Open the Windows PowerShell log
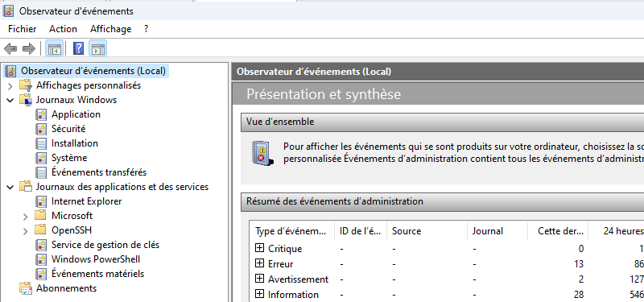The height and width of the screenshot is (302, 644). point(96,259)
